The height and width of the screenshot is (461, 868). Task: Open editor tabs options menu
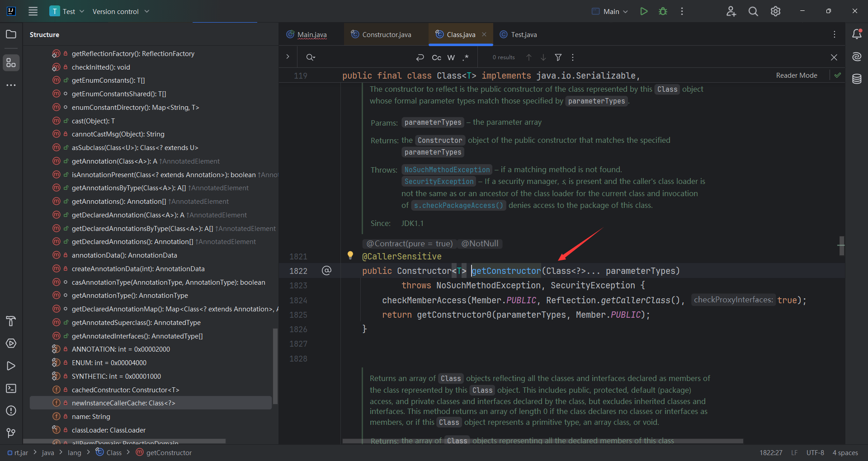[835, 34]
